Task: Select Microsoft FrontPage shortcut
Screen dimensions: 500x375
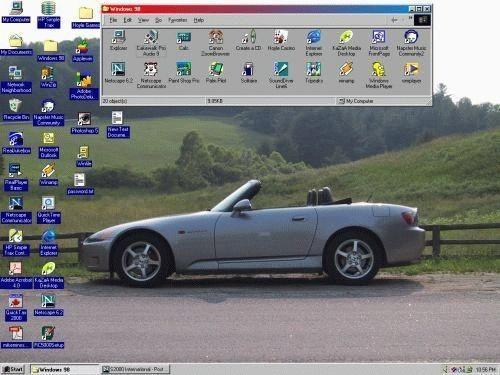Action: point(379,43)
